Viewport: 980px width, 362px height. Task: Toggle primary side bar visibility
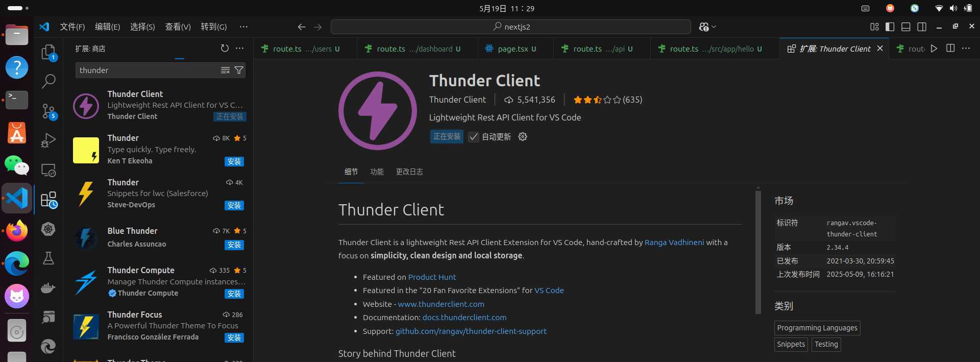point(890,27)
